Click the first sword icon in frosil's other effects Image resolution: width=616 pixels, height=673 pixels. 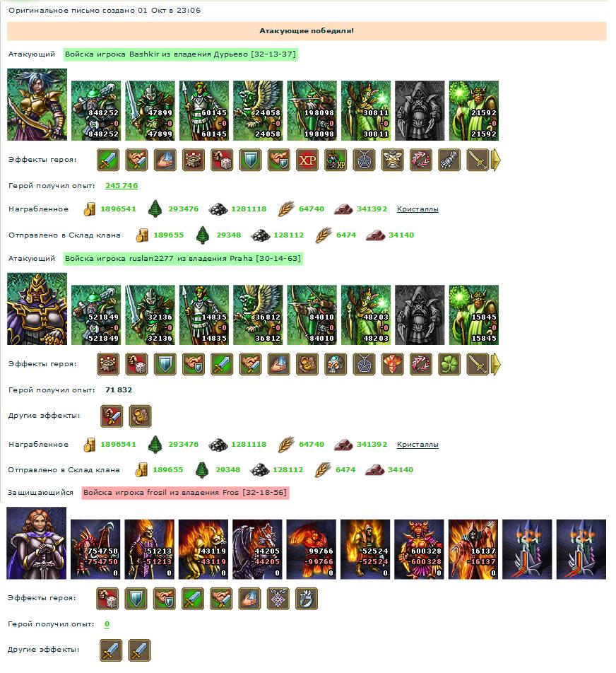click(111, 650)
